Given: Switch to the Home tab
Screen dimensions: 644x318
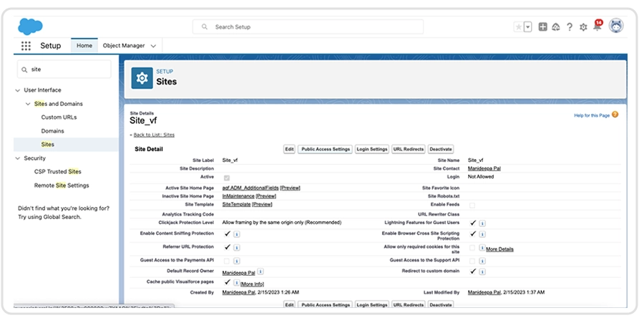Looking at the screenshot, I should click(x=84, y=46).
